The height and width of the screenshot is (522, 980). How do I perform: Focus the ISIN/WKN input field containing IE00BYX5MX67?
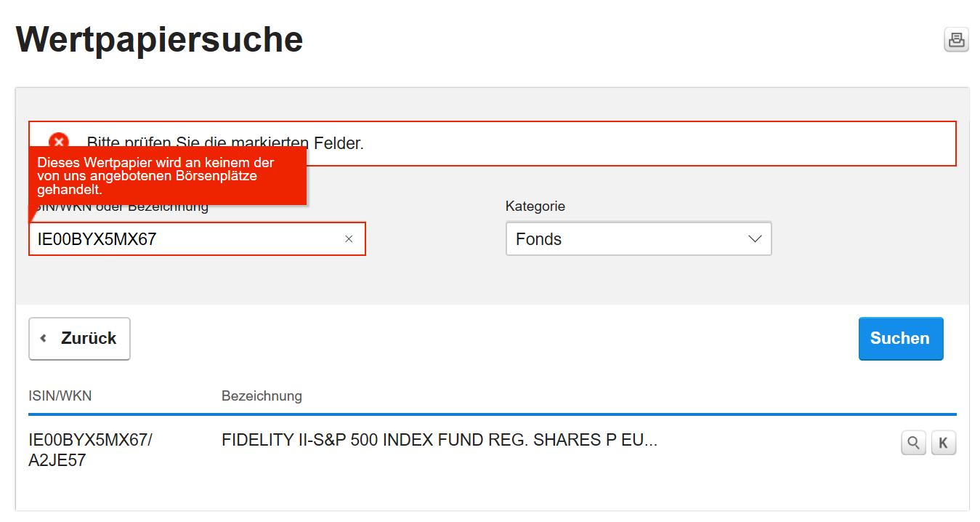click(182, 239)
